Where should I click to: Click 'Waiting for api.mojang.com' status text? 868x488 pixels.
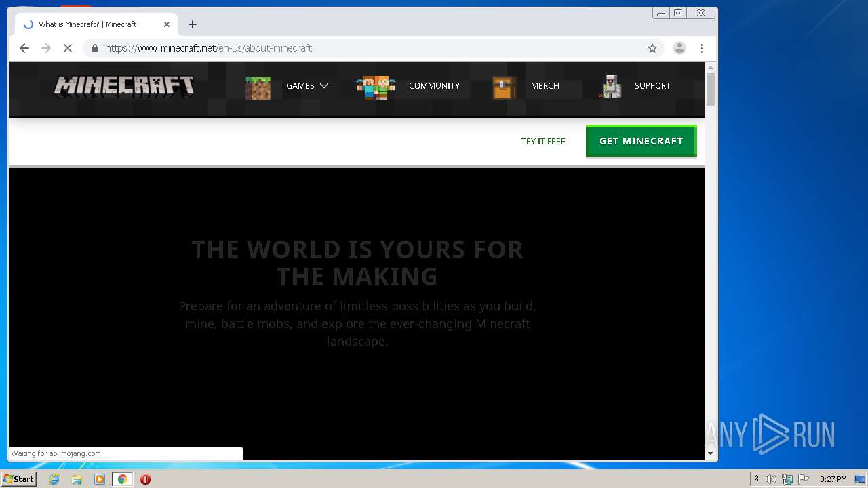59,453
